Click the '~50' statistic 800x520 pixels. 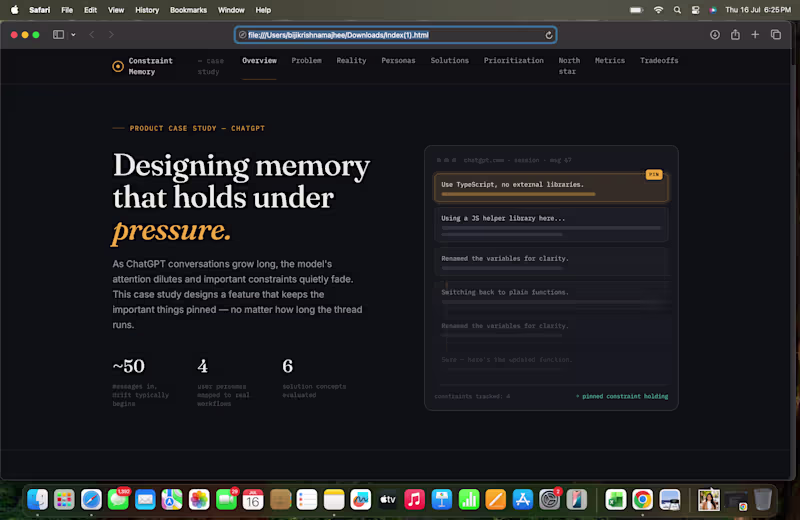129,366
